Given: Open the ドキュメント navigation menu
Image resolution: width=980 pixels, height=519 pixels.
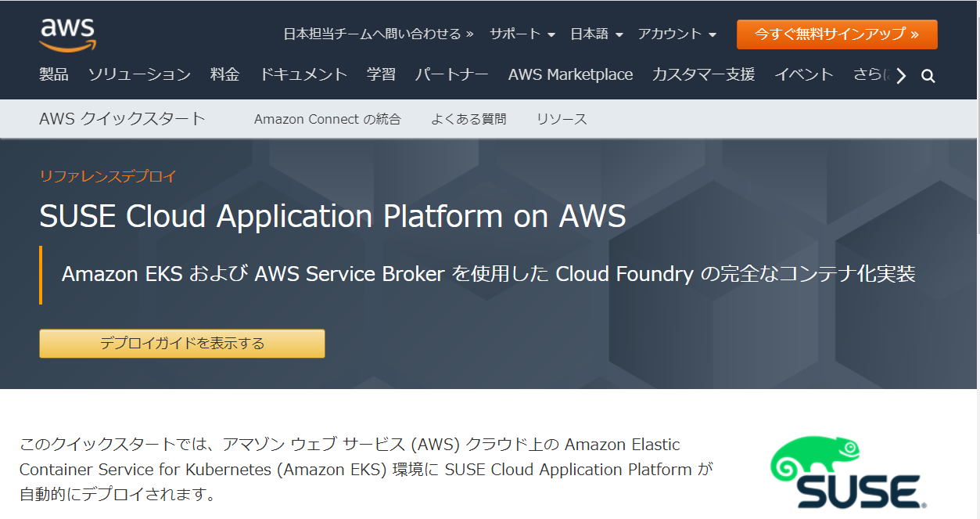Looking at the screenshot, I should pos(303,74).
